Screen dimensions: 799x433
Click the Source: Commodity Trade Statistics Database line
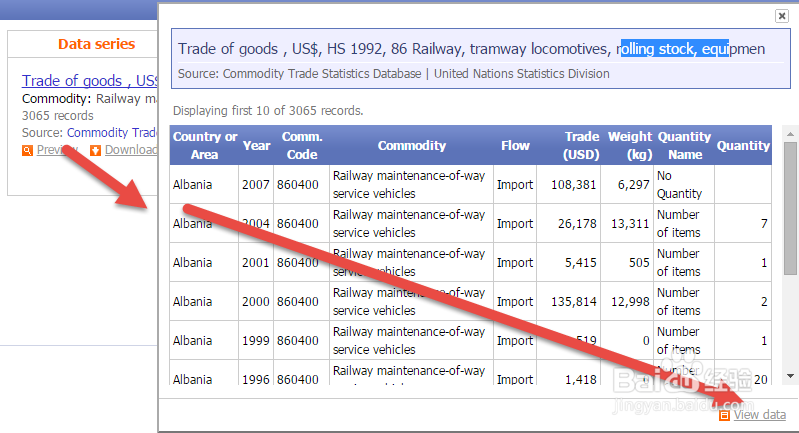(393, 74)
